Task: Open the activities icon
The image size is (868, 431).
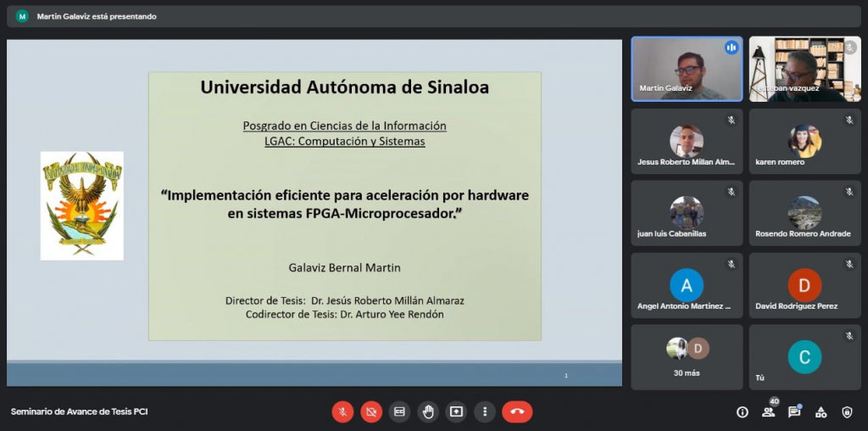Action: tap(821, 411)
